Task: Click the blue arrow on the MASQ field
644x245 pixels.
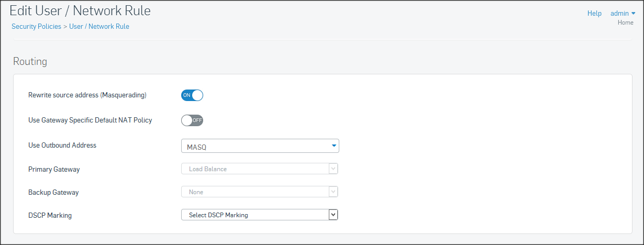Action: [x=334, y=146]
